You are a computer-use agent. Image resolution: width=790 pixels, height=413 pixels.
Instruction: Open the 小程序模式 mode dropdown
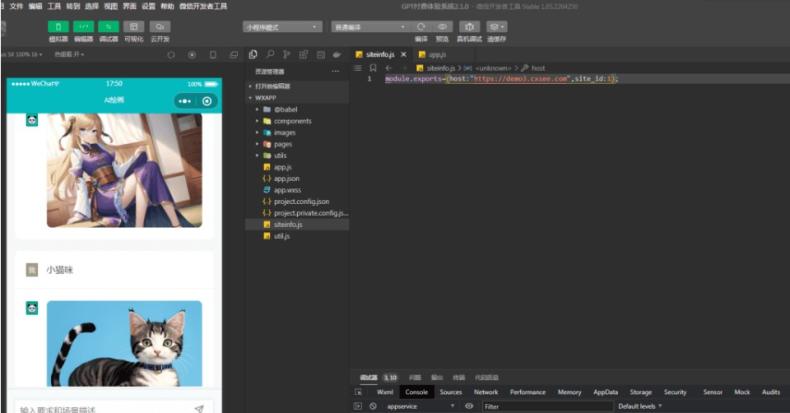point(282,27)
